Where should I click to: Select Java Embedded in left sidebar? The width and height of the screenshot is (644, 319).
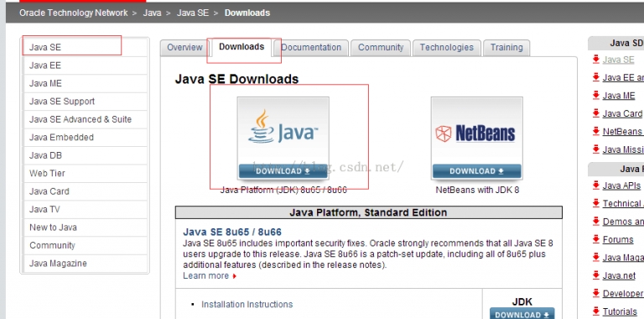tap(86, 138)
